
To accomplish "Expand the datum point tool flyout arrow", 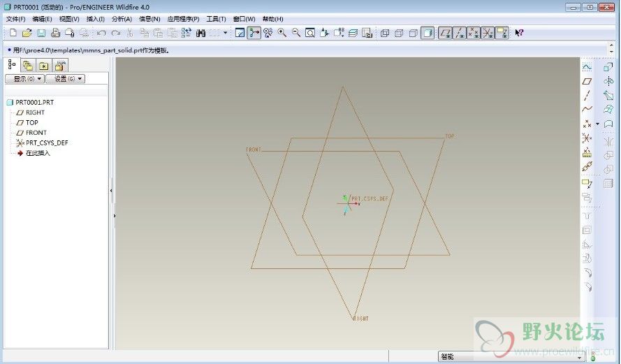I will (x=598, y=124).
